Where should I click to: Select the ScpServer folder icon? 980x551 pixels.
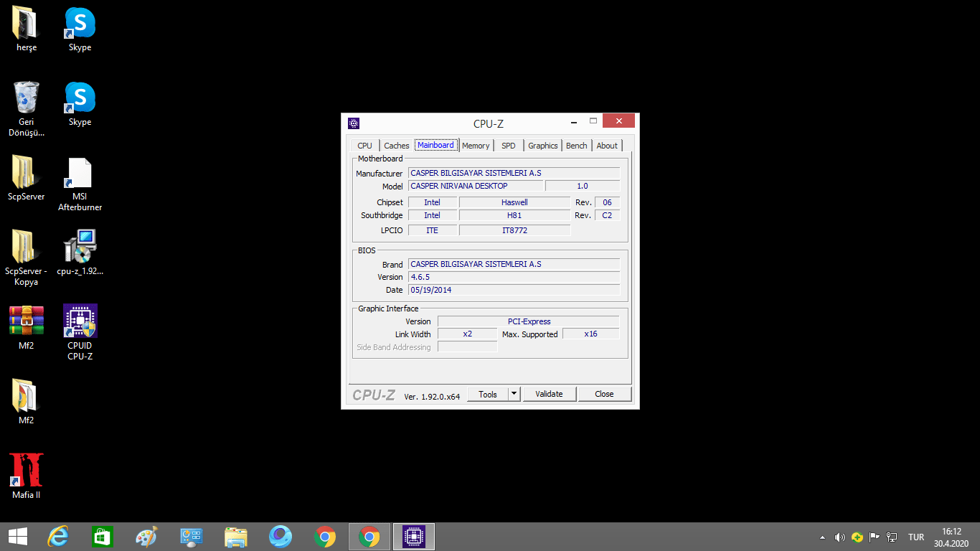(26, 178)
